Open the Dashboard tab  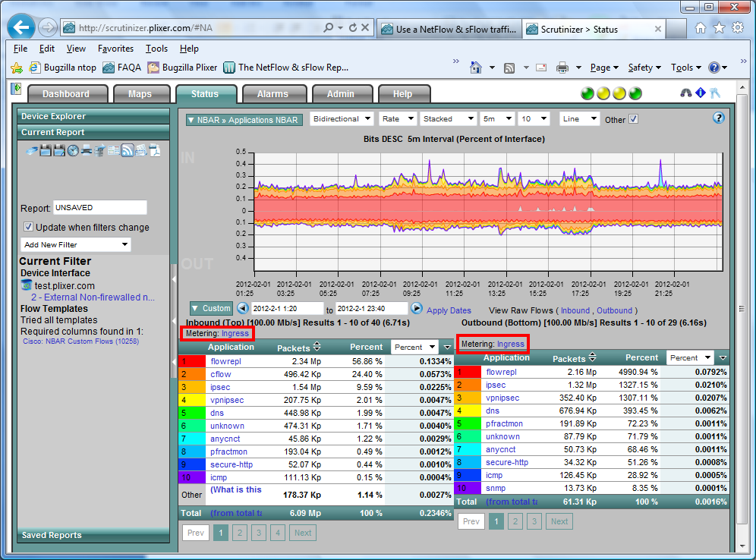[66, 94]
